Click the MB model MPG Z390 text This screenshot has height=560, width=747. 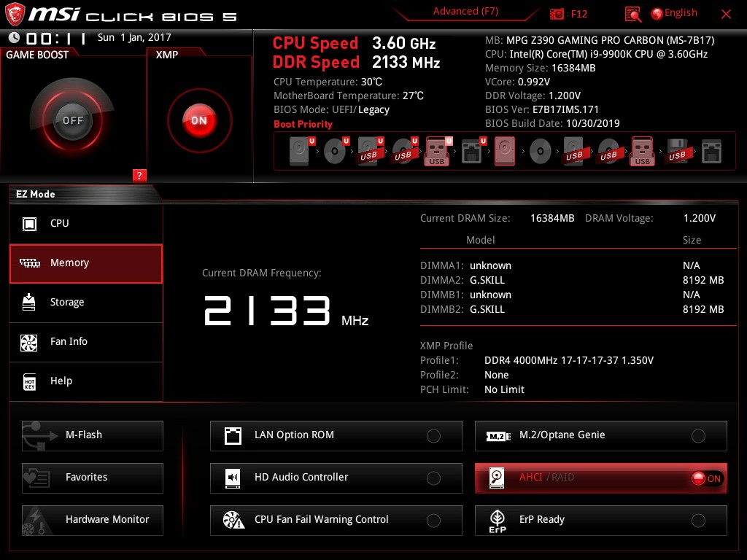600,41
